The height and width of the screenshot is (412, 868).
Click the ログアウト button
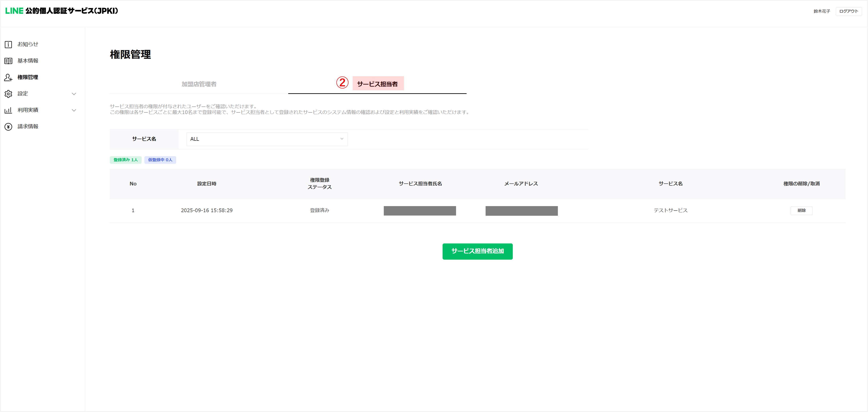pyautogui.click(x=849, y=11)
